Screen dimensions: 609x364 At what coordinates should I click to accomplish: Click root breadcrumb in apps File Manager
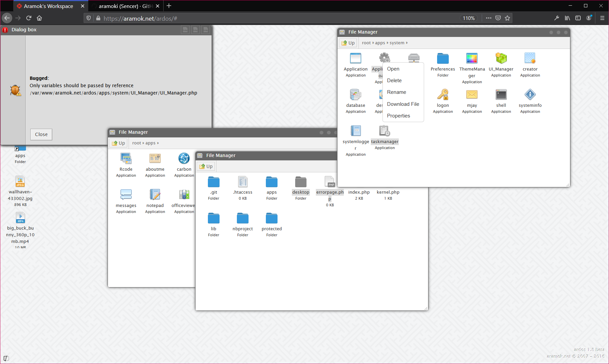click(x=137, y=143)
